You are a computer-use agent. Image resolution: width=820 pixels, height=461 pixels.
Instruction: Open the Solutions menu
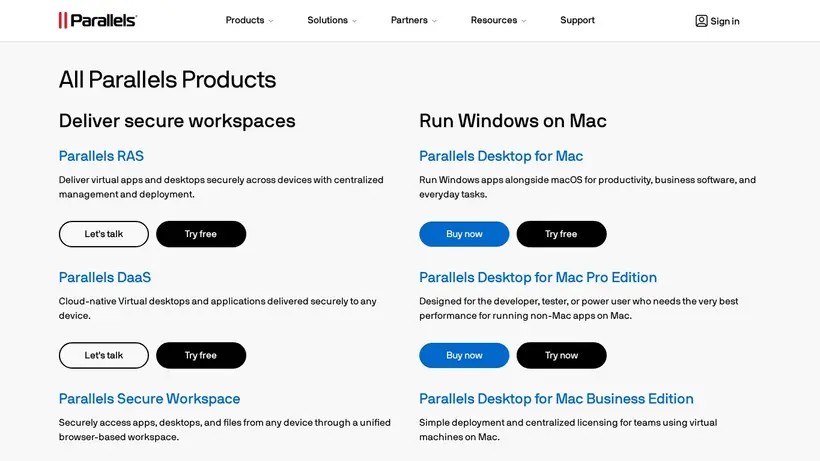click(x=327, y=20)
